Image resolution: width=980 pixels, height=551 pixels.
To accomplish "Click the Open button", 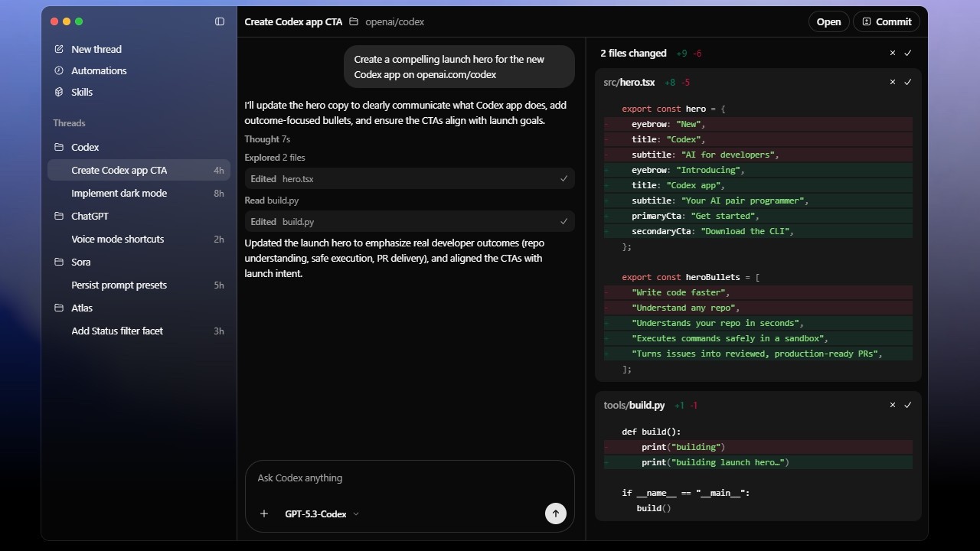I will coord(828,21).
